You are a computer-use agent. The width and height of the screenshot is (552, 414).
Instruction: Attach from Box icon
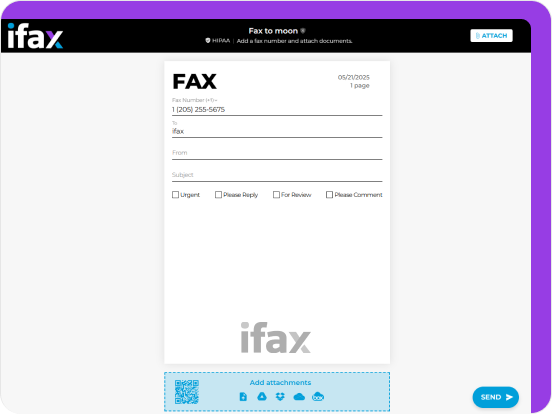(318, 397)
